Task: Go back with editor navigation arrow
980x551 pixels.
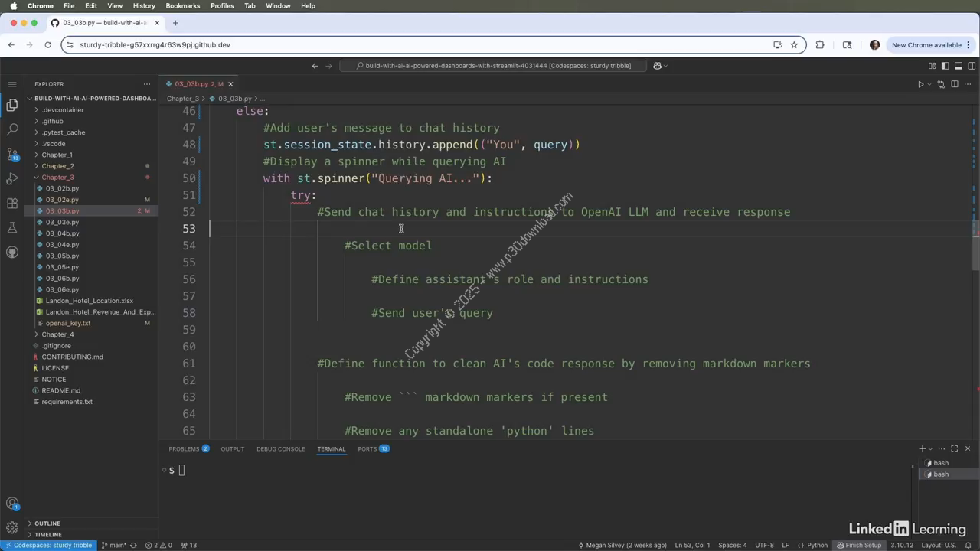Action: tap(315, 66)
